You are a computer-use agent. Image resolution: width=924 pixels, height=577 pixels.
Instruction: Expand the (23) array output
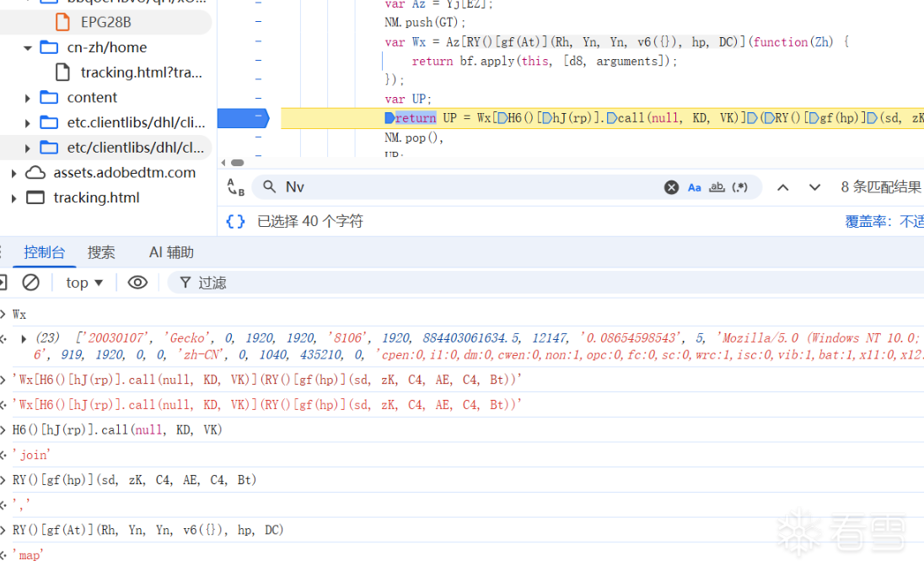click(x=23, y=338)
